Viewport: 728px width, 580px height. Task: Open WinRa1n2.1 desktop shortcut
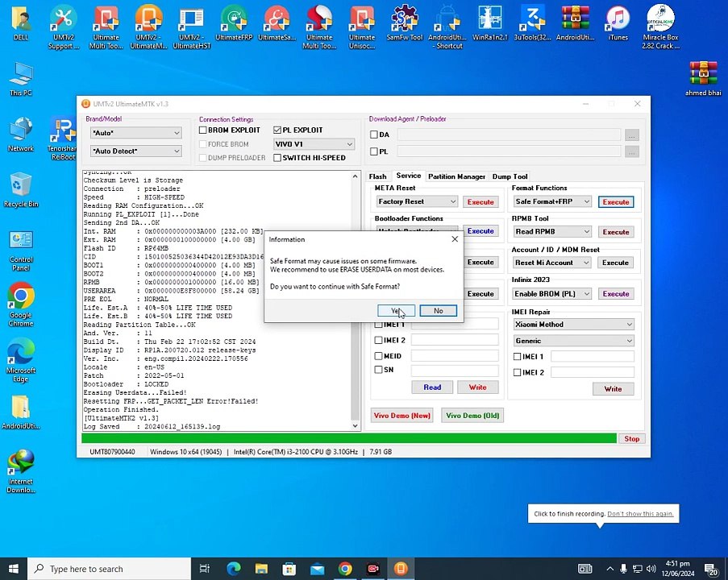490,23
